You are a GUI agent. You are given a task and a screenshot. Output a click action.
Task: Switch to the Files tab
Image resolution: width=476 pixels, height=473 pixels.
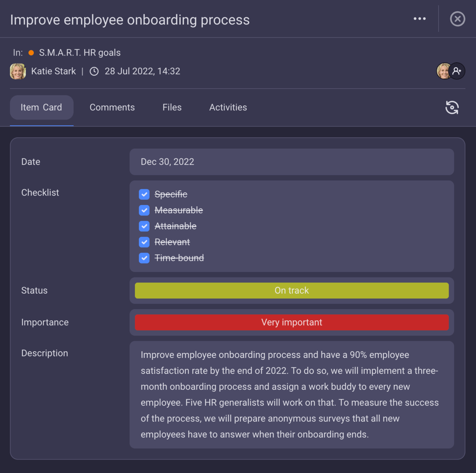coord(172,107)
